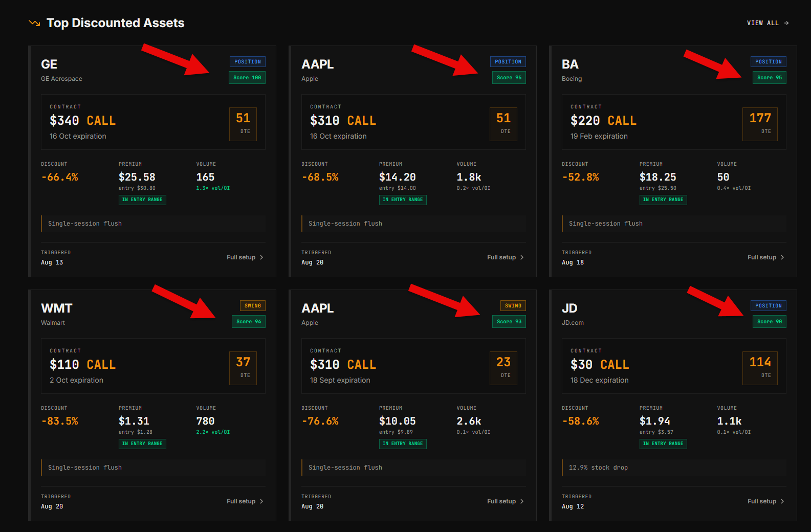Click the -66.4% discount value

point(60,178)
